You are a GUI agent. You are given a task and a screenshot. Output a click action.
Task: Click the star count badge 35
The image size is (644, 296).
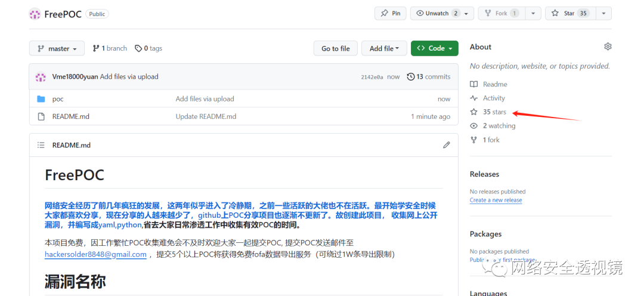tap(583, 13)
